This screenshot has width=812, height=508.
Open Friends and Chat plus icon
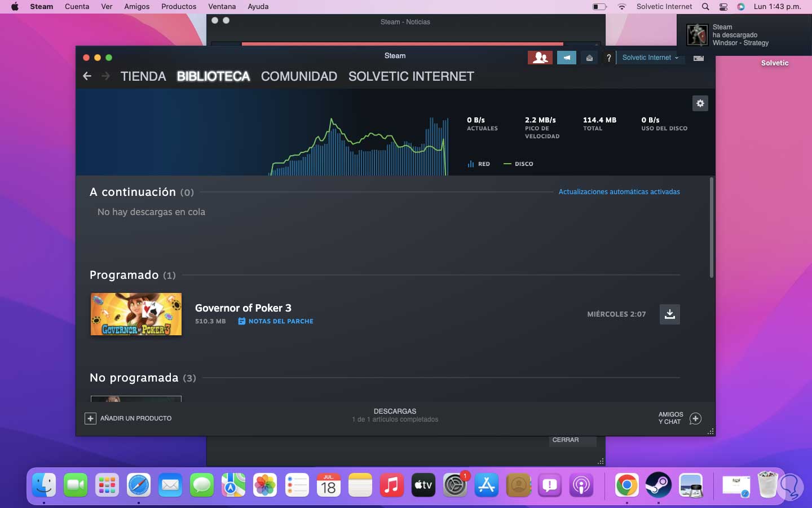[696, 418]
